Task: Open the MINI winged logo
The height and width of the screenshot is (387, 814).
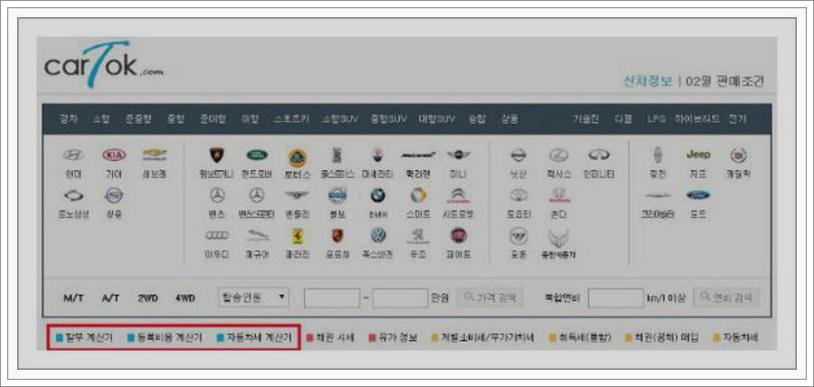Action: [x=458, y=155]
